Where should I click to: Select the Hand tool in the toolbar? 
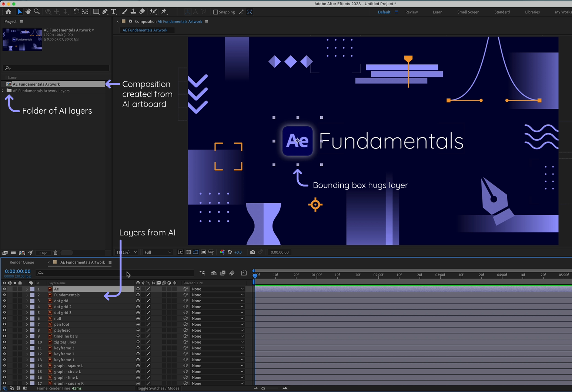click(28, 11)
